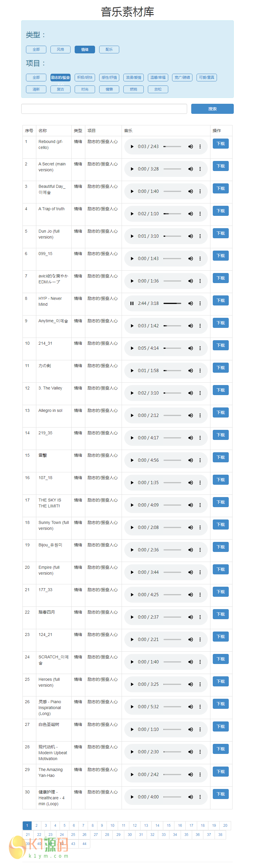
Task: Open more options for 124_21 player
Action: coord(200,640)
